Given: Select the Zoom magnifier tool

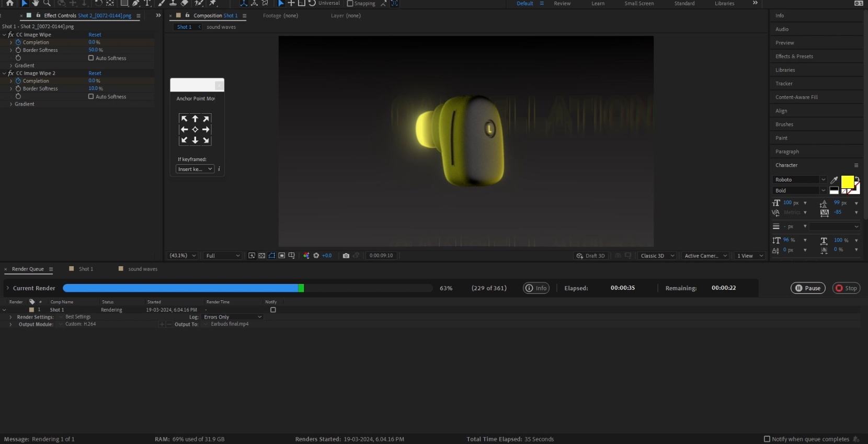Looking at the screenshot, I should [47, 3].
